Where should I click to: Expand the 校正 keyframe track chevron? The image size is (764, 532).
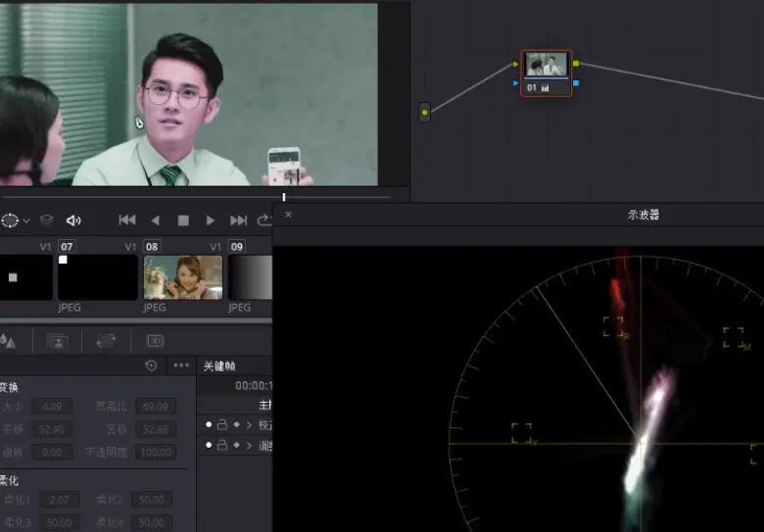(250, 425)
